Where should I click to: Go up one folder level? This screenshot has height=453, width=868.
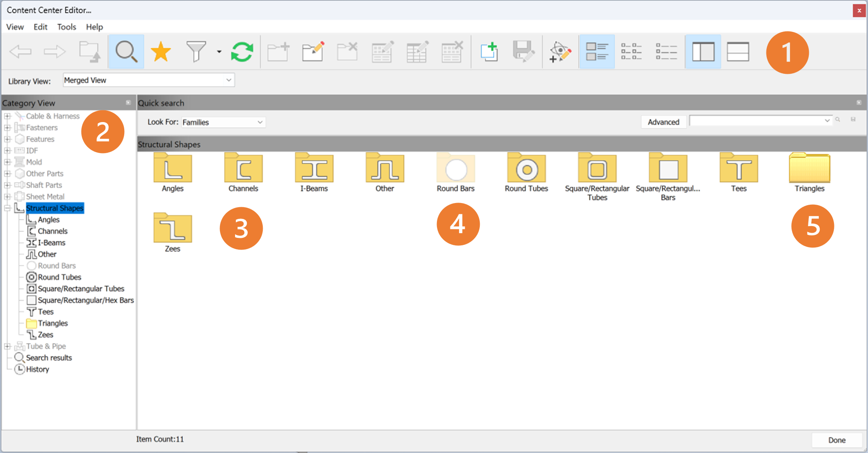[90, 52]
